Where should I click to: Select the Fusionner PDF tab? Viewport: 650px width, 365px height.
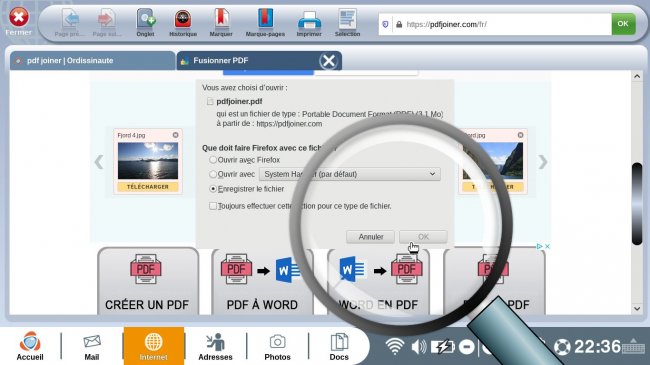(x=249, y=61)
